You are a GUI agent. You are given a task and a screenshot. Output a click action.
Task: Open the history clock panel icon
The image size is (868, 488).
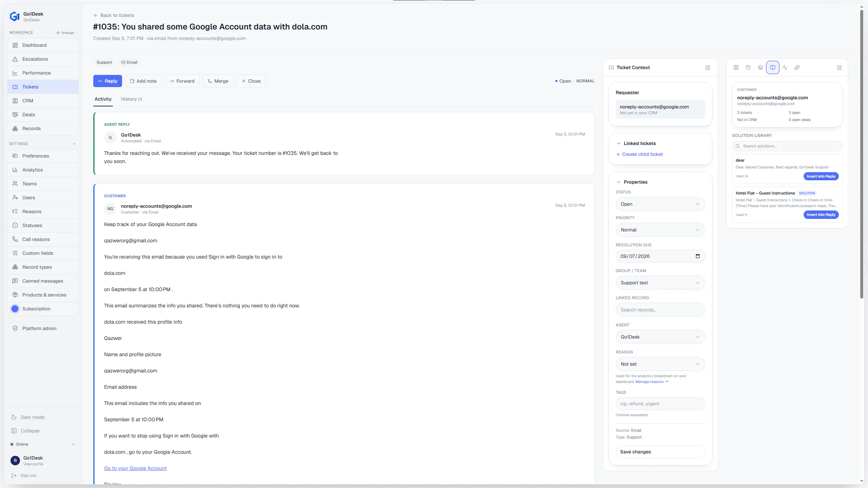(748, 67)
